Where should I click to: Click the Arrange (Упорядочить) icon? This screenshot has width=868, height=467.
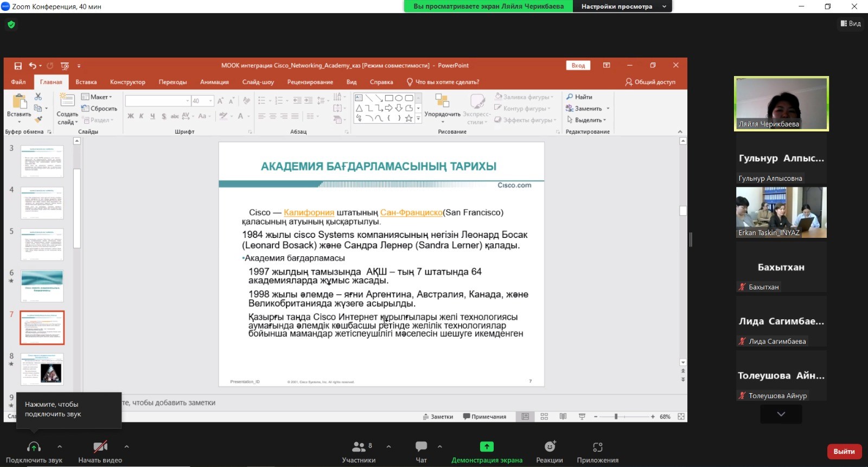click(x=442, y=101)
